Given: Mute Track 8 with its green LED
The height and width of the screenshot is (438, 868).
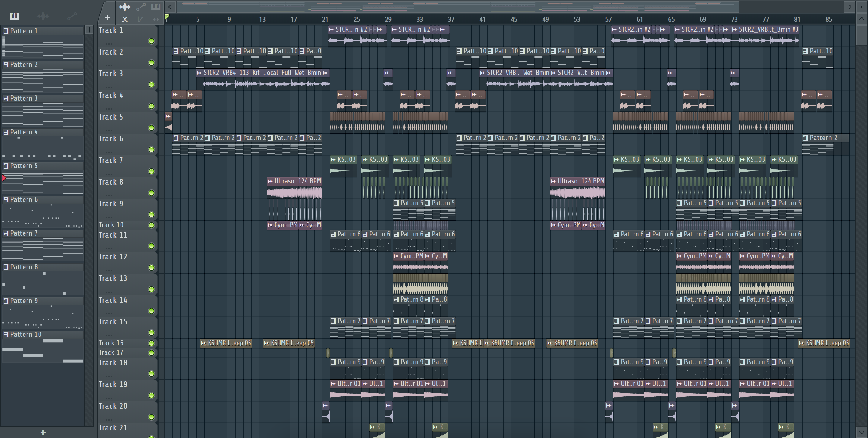Looking at the screenshot, I should 152,193.
